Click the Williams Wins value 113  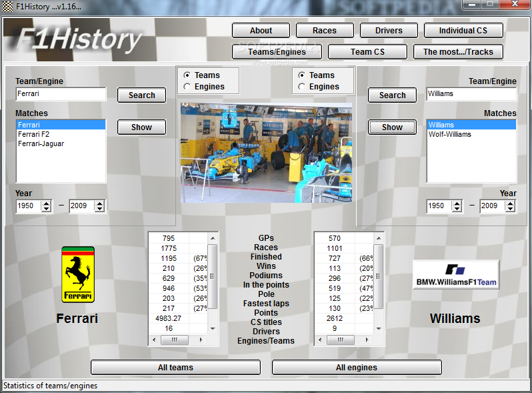[x=335, y=268]
